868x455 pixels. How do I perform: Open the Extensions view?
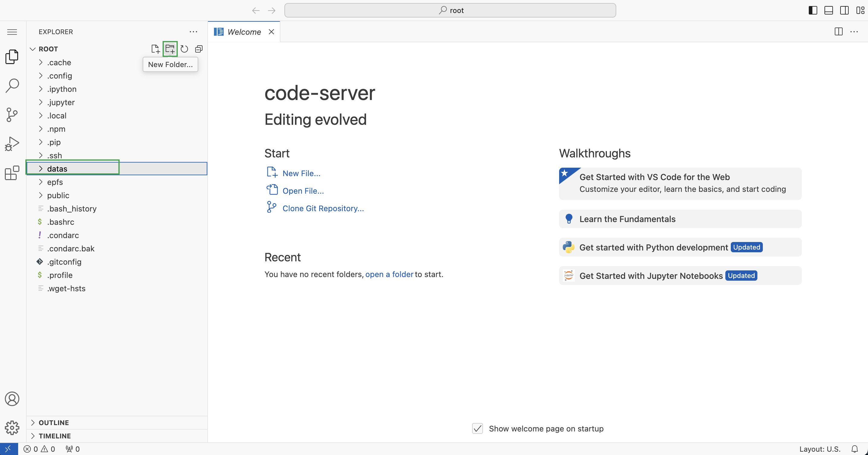coord(12,173)
